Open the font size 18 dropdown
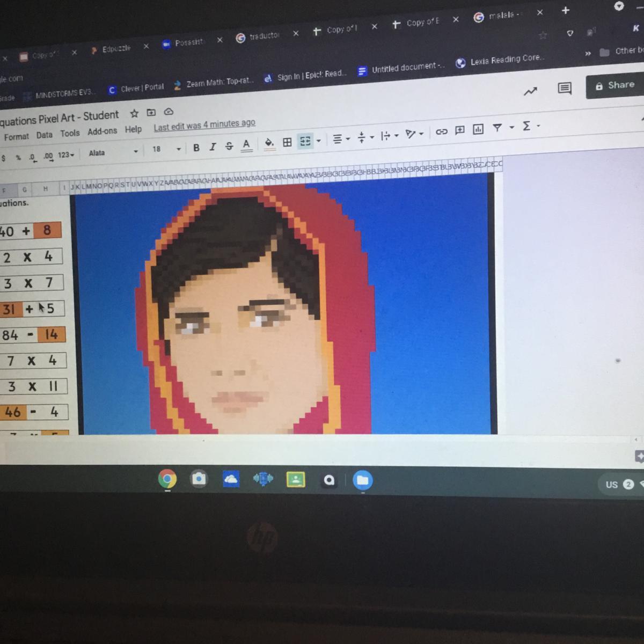Viewport: 644px width, 644px height. click(166, 149)
